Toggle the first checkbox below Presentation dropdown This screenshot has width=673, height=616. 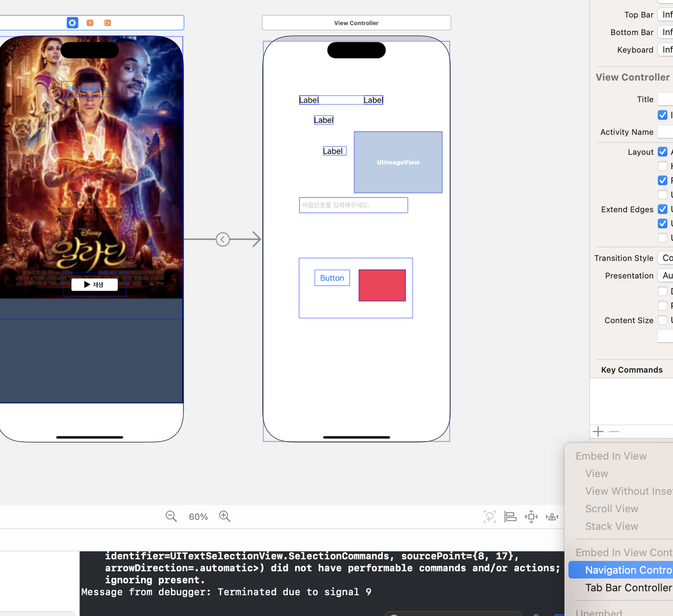662,291
